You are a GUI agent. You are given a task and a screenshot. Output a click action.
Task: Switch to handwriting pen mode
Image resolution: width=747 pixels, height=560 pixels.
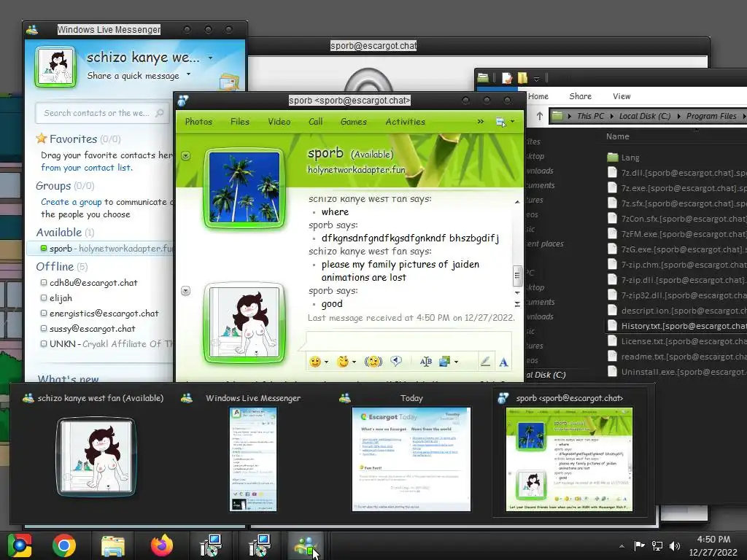point(485,362)
